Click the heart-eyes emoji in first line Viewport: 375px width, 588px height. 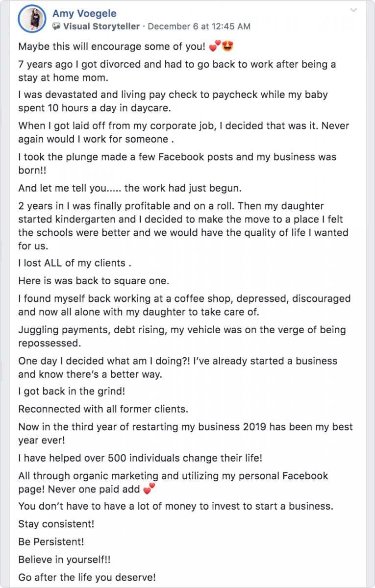pos(227,47)
